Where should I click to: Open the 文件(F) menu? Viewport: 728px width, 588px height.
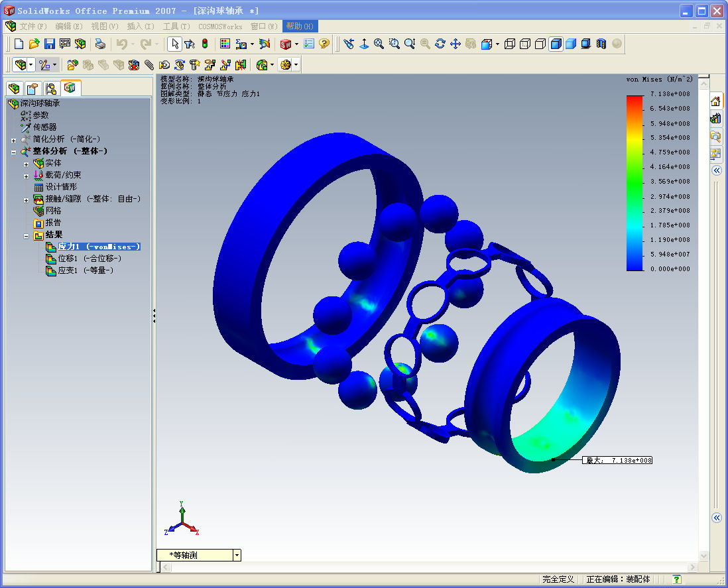(33, 27)
